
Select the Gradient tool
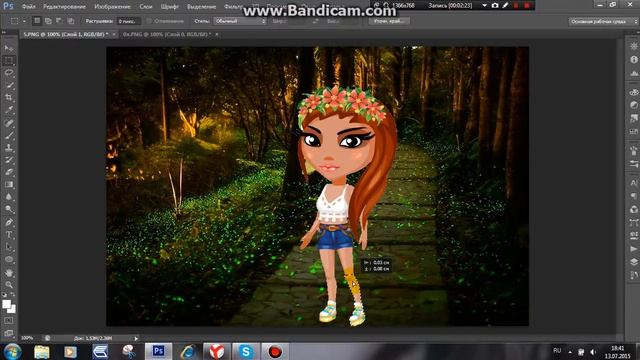(x=9, y=184)
